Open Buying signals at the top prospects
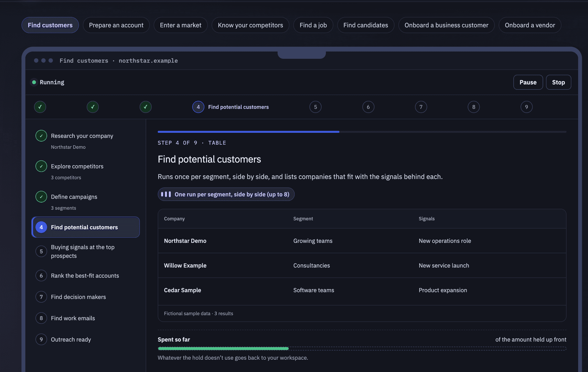 (85, 251)
